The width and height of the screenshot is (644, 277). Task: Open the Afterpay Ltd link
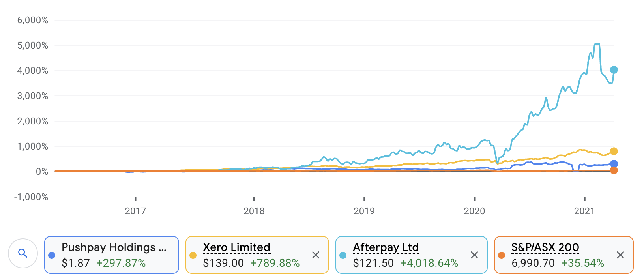(x=386, y=247)
